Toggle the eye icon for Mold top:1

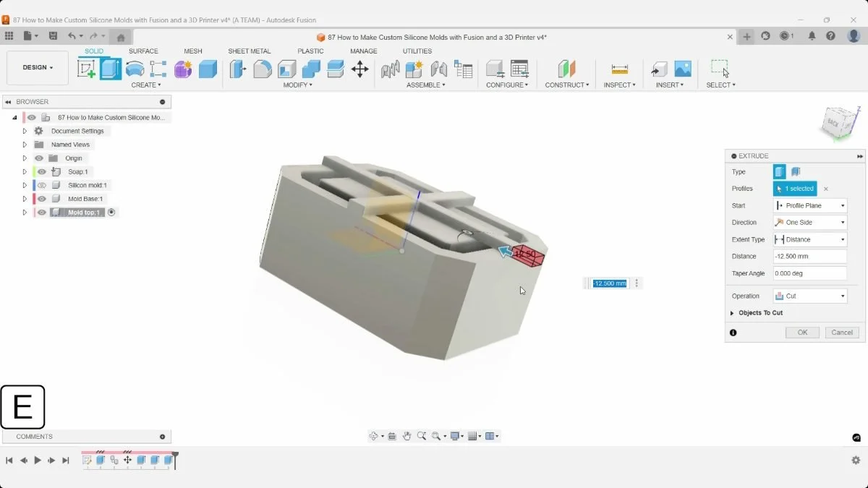click(x=42, y=213)
